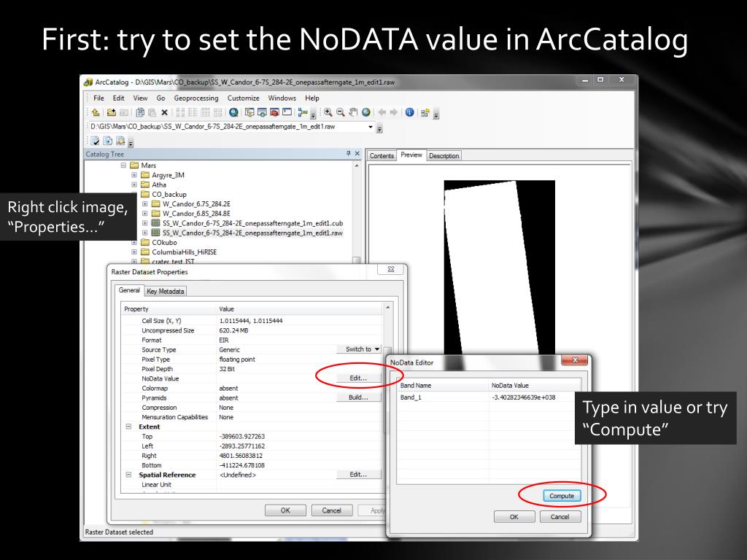Click Compute in NoData Editor

pyautogui.click(x=562, y=496)
